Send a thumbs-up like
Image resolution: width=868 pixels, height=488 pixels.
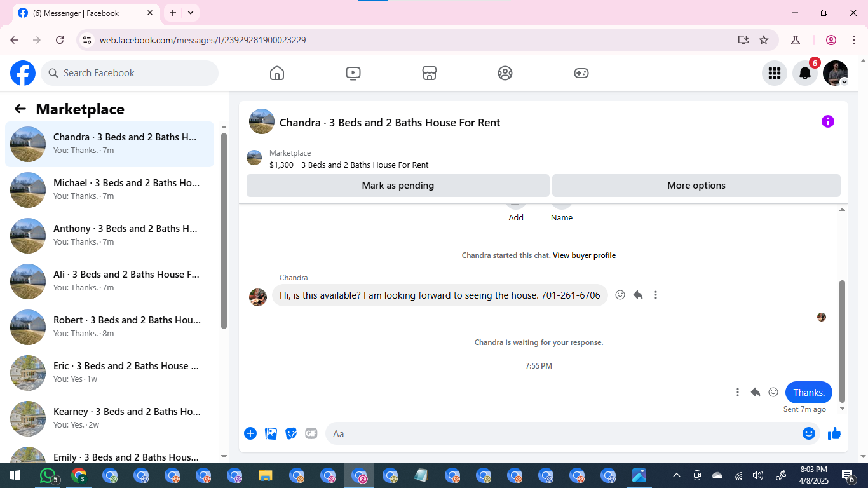tap(834, 433)
